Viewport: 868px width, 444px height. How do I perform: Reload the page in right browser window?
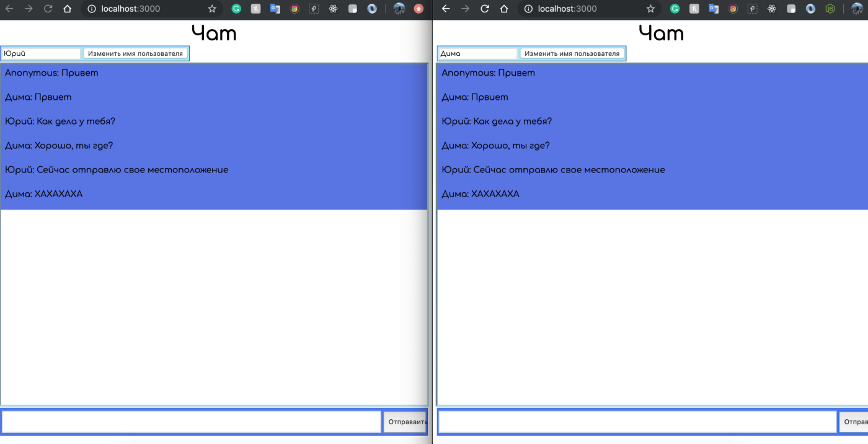(x=485, y=9)
